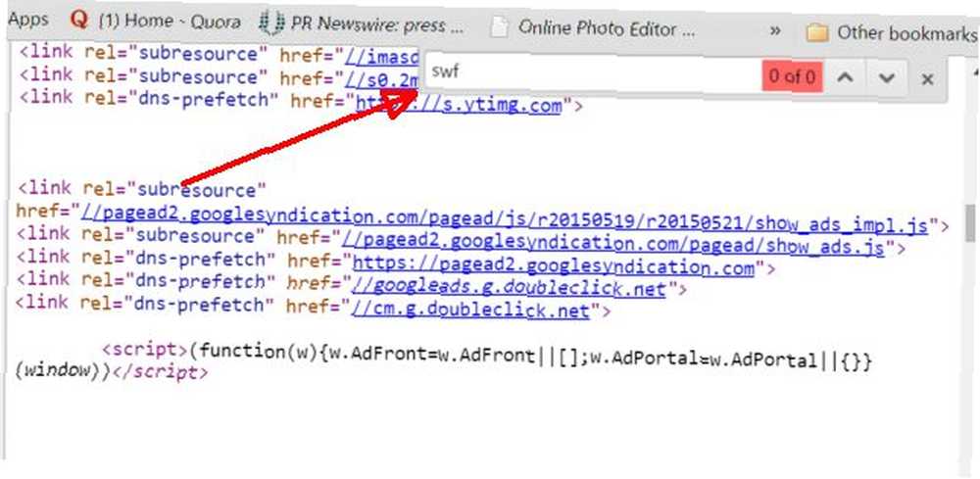This screenshot has width=980, height=479.
Task: Open the https://pagead2.googlesyndication.com link
Action: (x=554, y=267)
